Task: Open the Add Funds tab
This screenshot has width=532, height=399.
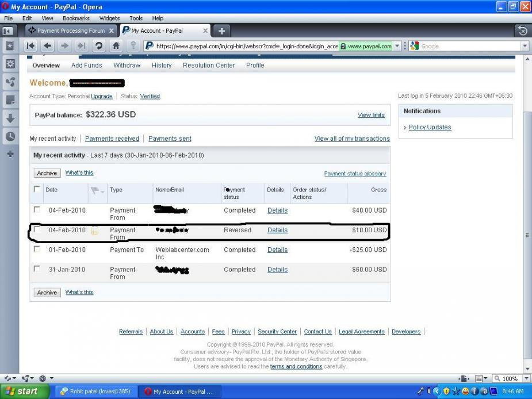Action: (x=86, y=66)
